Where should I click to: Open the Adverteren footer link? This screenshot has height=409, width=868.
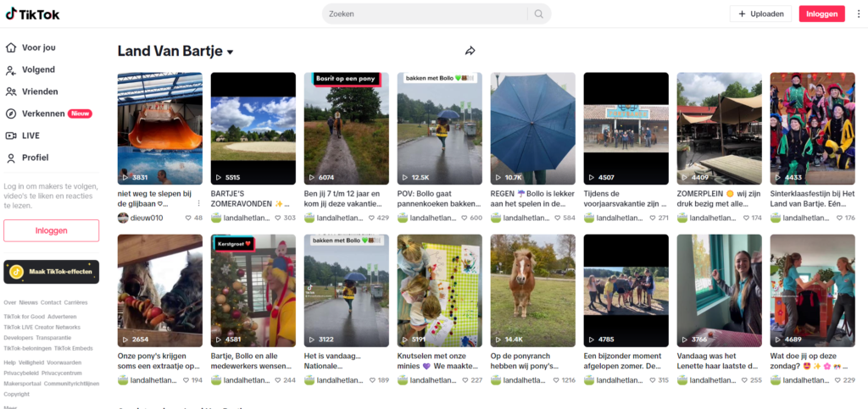click(x=62, y=317)
